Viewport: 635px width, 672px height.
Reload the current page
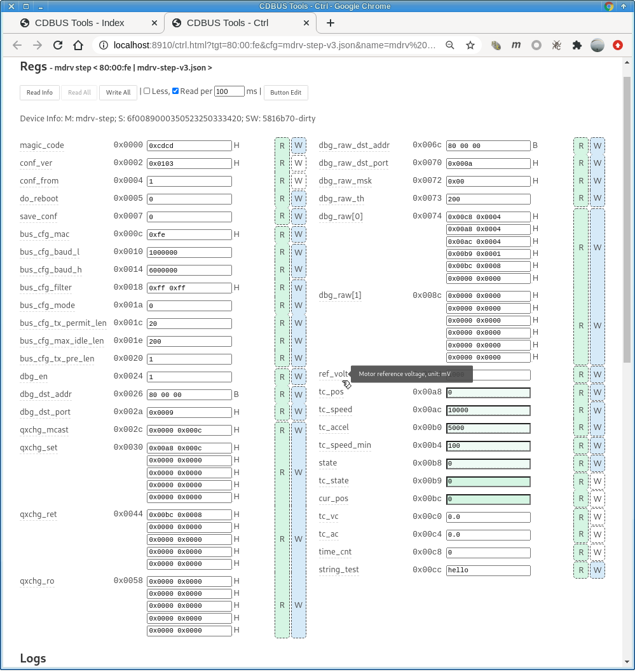point(58,45)
